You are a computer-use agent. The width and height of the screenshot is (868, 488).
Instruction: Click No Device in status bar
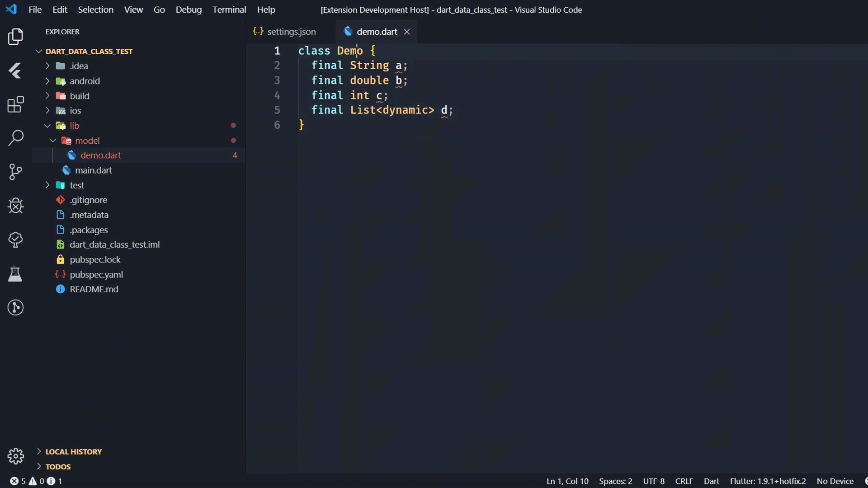point(834,481)
